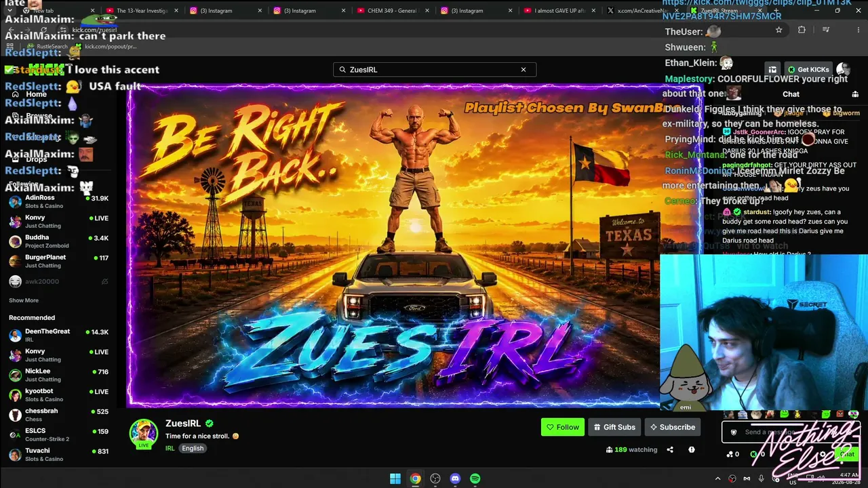Open chessbrah recommended Chess channel
This screenshot has height=488, width=868.
58,415
